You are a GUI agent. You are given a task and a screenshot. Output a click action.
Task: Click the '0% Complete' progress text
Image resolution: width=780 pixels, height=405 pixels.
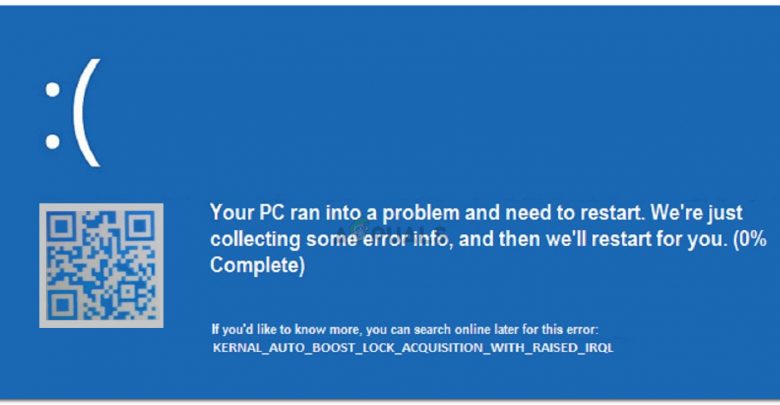488,252
